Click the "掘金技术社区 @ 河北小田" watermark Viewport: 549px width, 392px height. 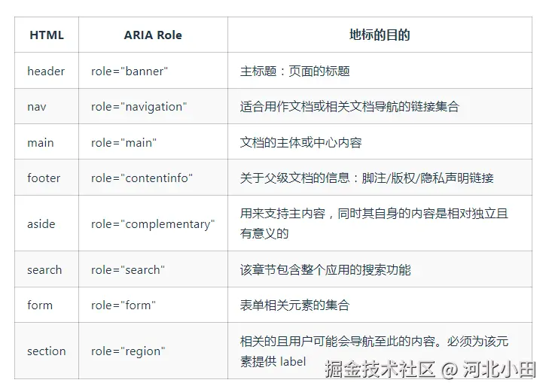(430, 369)
